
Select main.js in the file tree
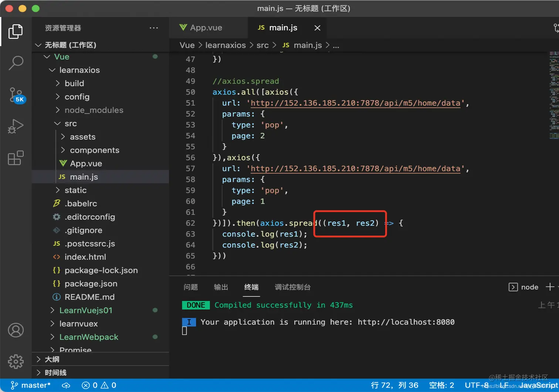[x=101, y=177]
